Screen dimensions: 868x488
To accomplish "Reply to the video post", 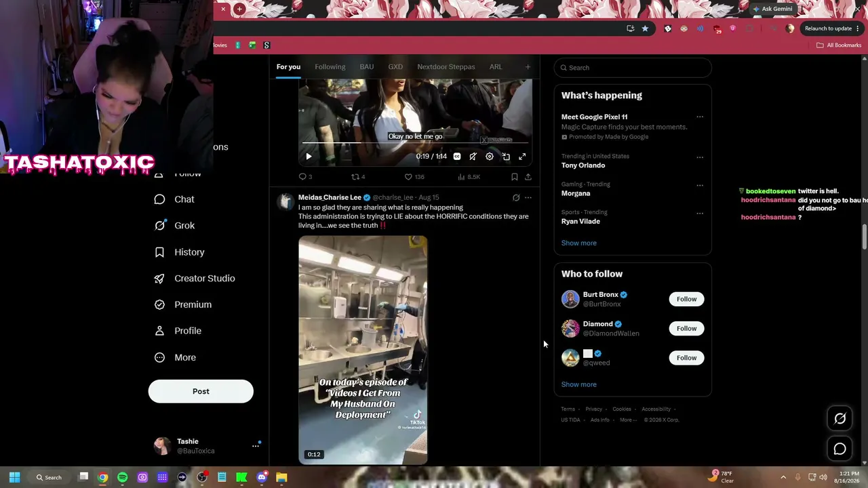I will pos(305,177).
